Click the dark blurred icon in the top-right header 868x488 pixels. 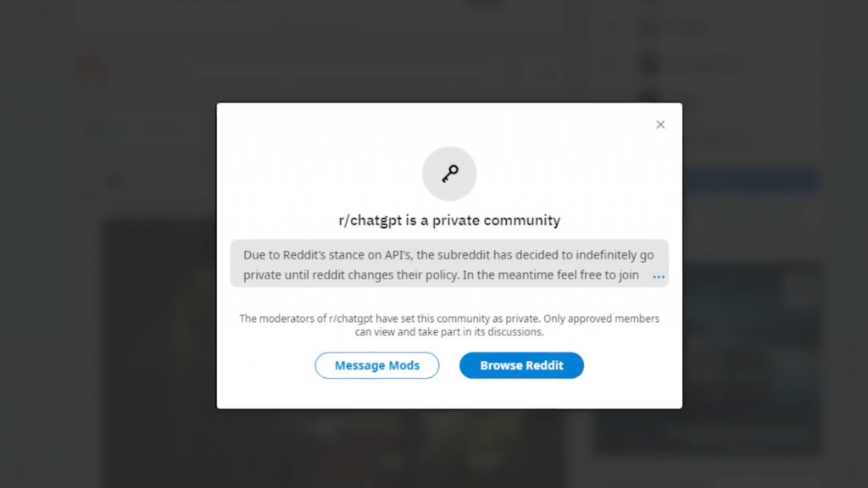[648, 64]
